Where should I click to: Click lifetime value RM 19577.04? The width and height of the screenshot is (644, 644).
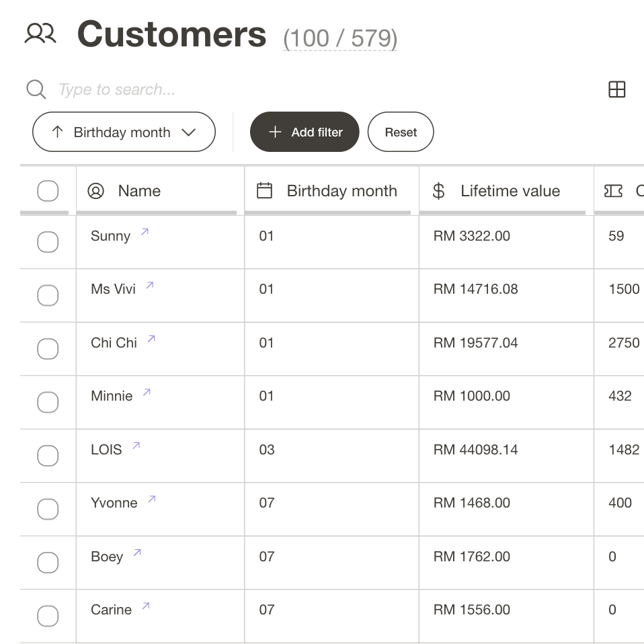[x=476, y=343]
